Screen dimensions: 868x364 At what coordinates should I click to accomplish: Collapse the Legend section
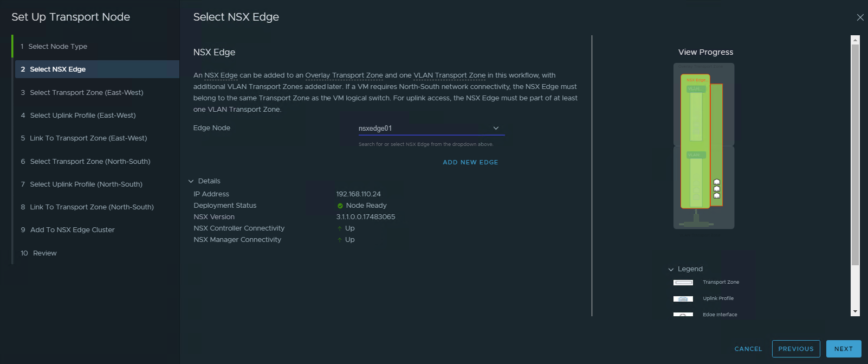(x=671, y=269)
